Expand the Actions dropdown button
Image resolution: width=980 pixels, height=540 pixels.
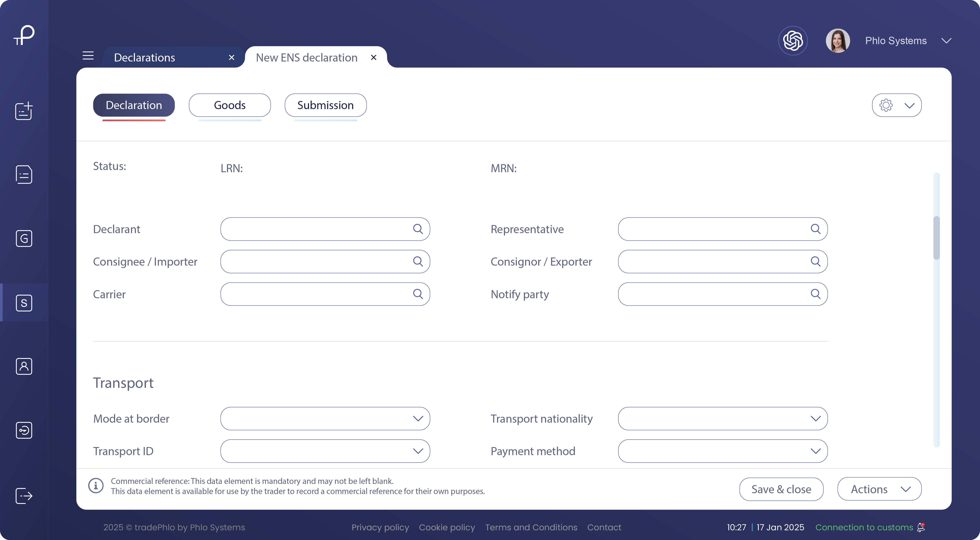pos(879,489)
